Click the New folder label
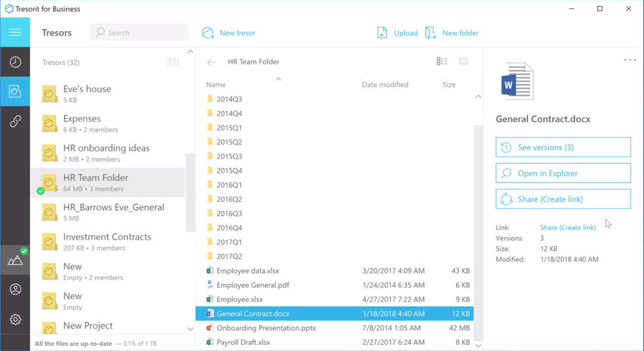The height and width of the screenshot is (351, 644). [x=460, y=33]
